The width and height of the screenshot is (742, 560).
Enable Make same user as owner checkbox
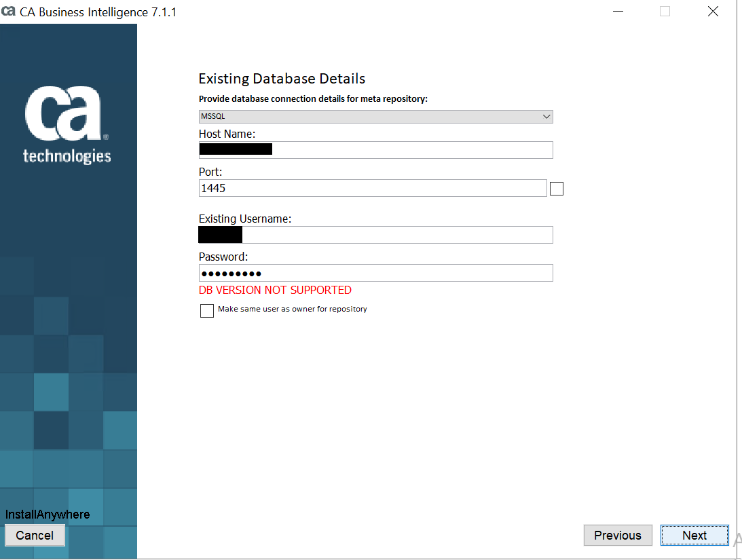pyautogui.click(x=207, y=311)
